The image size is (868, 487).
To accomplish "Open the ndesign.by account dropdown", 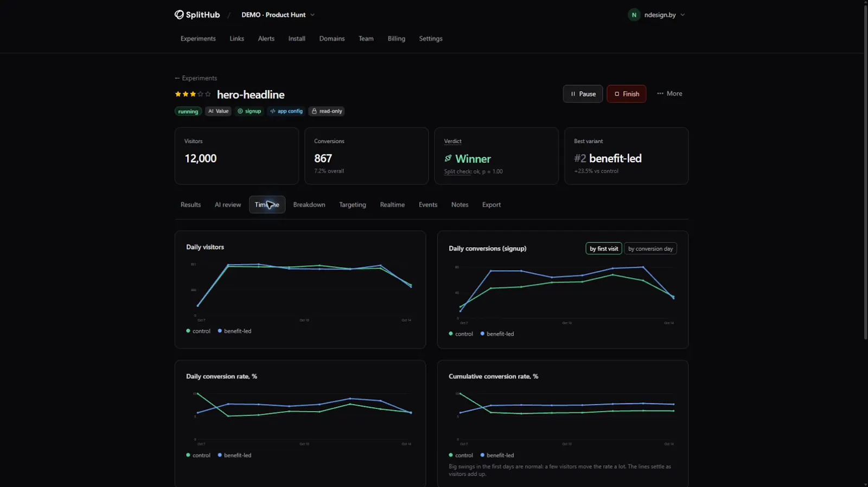I will click(x=657, y=15).
